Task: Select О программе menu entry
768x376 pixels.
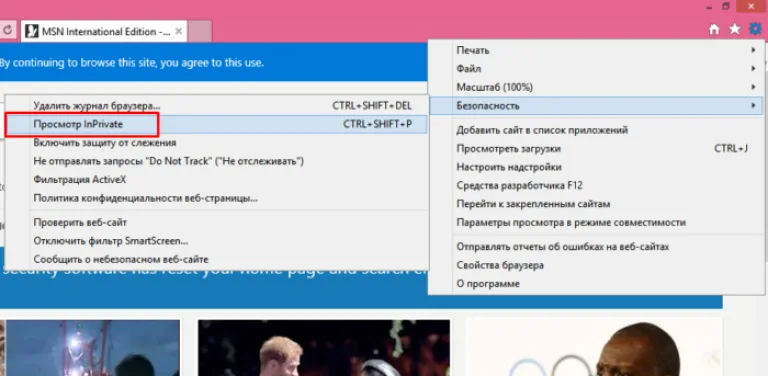Action: pyautogui.click(x=596, y=284)
